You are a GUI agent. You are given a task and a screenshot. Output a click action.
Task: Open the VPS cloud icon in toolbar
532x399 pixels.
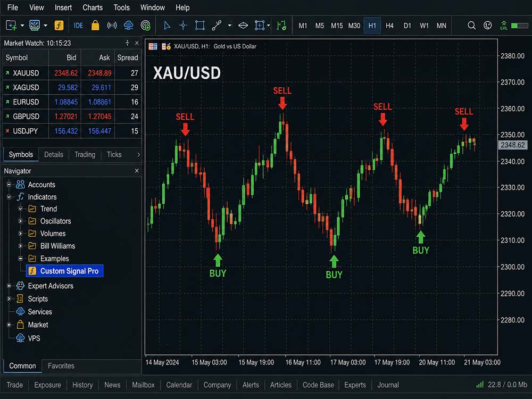tap(129, 26)
